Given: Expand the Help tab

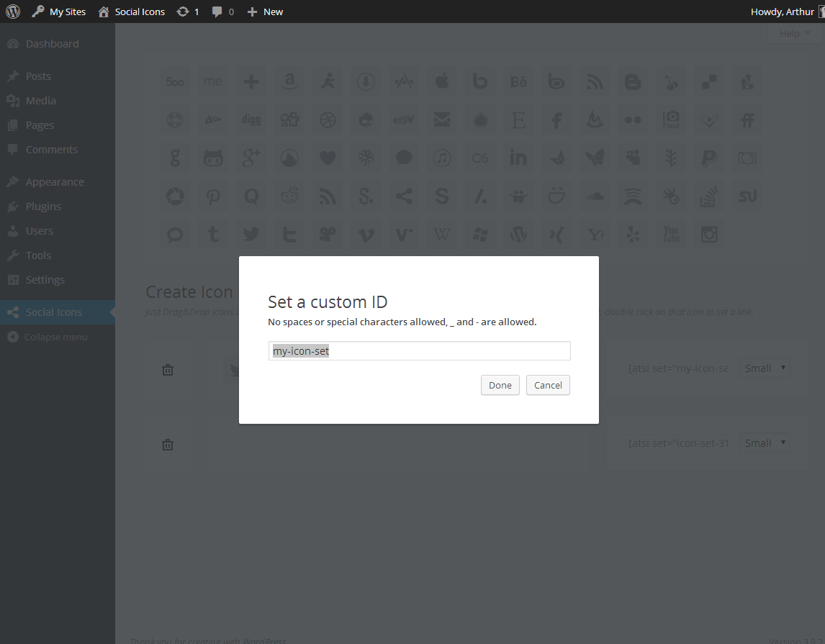Looking at the screenshot, I should tap(794, 33).
